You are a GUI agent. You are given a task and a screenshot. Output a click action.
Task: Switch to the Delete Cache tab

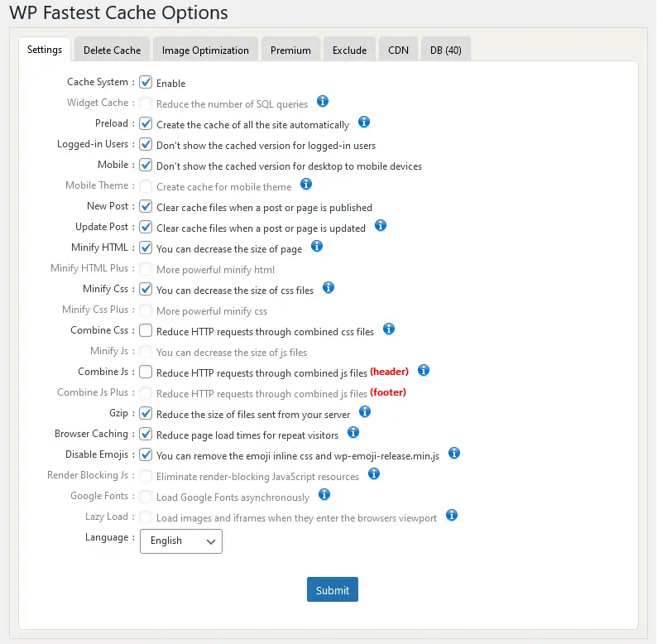point(113,50)
